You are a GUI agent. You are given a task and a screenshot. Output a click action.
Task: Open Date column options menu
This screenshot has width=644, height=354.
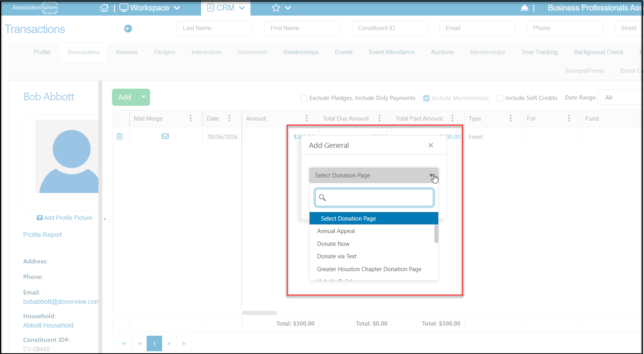229,118
